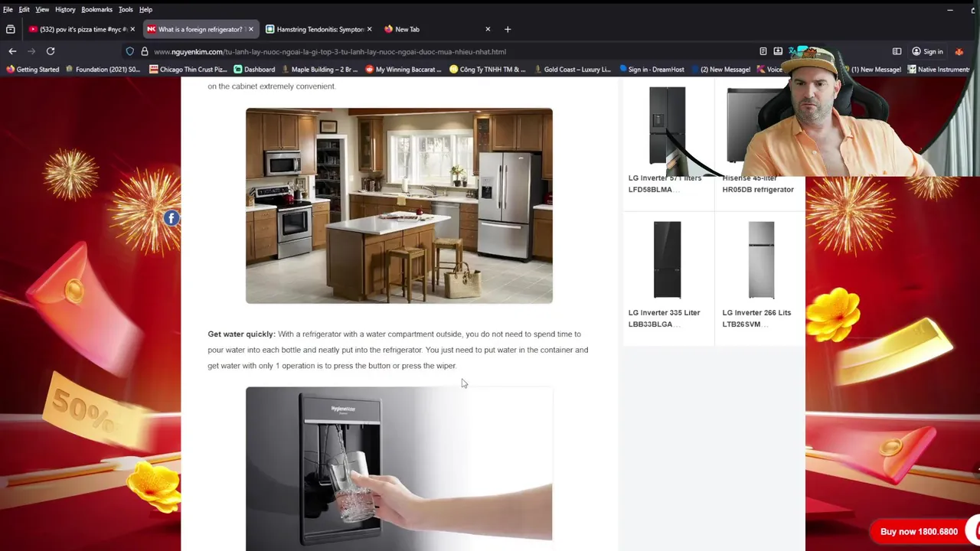980x551 pixels.
Task: Close the 'What is a foreign refrigerator?' tab
Action: [250, 29]
